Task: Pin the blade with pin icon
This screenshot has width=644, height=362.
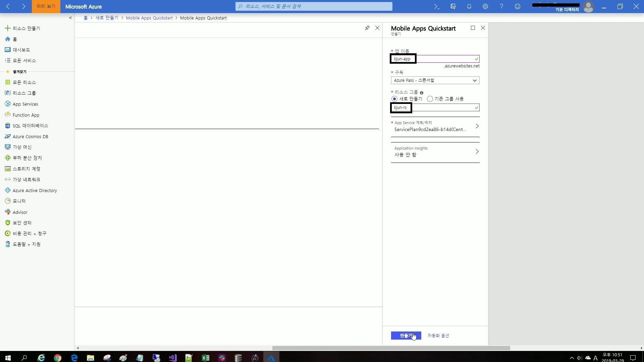Action: (x=367, y=28)
